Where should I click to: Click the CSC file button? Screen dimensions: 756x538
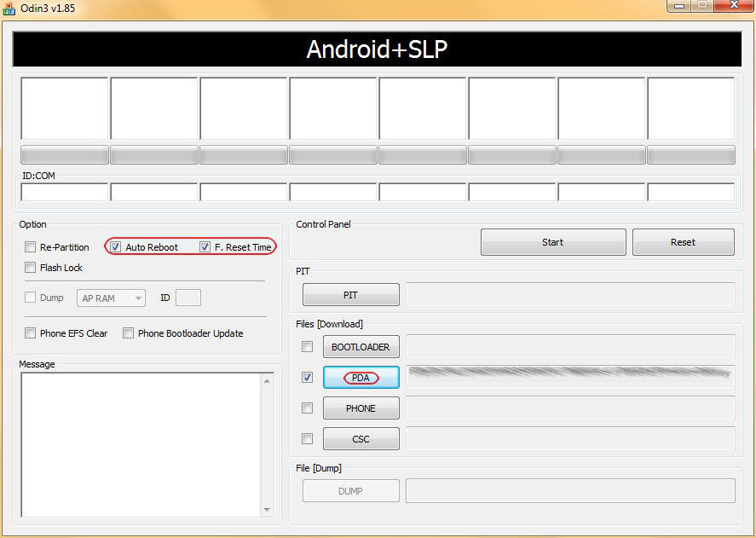[361, 439]
